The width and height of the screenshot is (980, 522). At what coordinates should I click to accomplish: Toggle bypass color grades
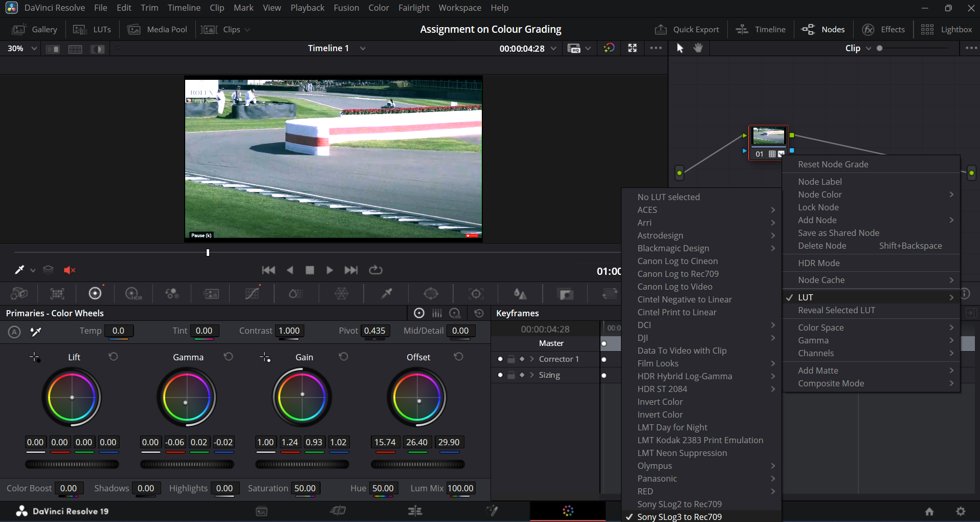point(609,48)
